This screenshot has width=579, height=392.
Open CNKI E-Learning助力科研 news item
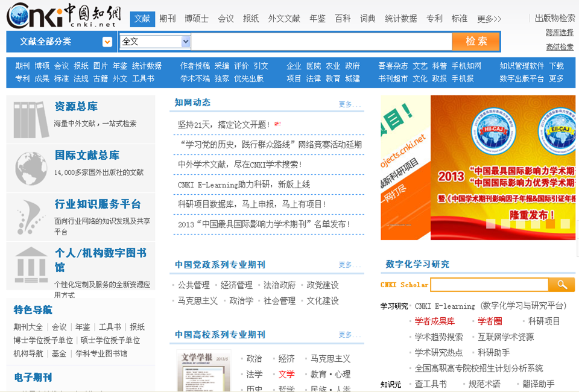click(244, 185)
